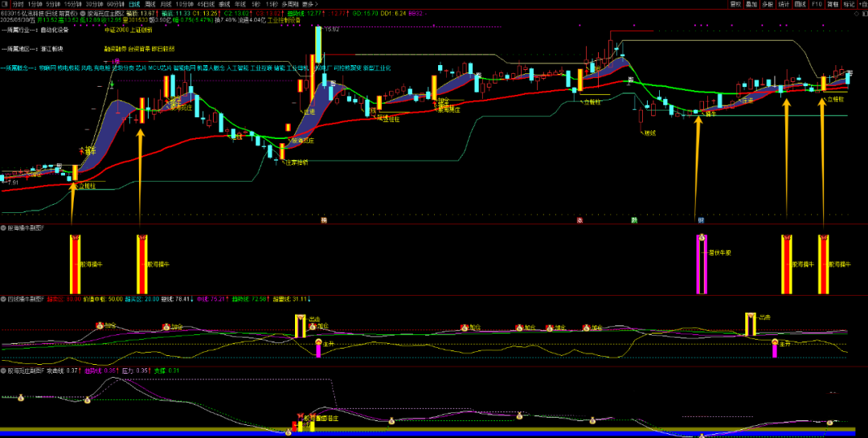Open the 多股 multi-stock view
This screenshot has height=438, width=868.
(x=767, y=4)
